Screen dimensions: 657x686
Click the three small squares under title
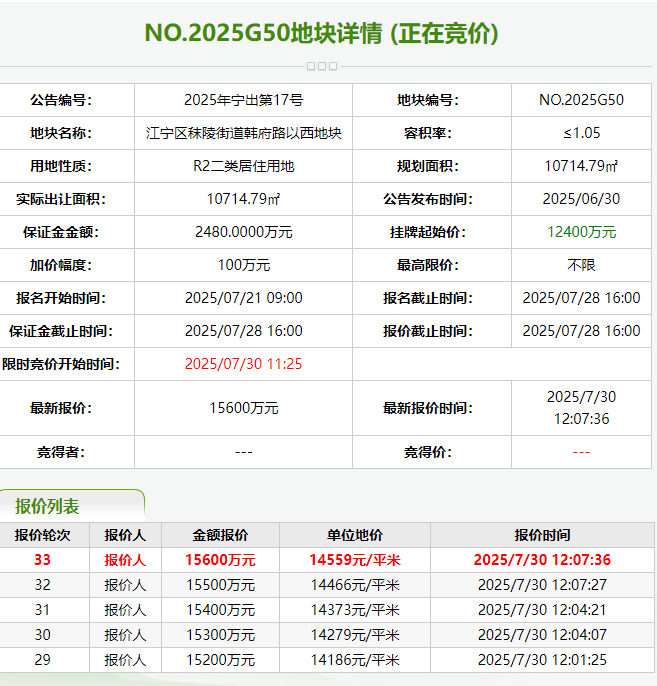pyautogui.click(x=321, y=66)
